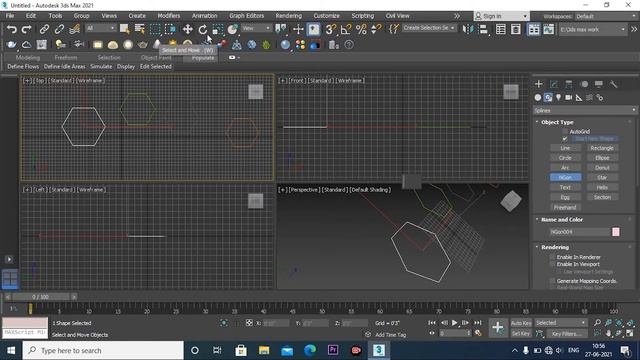
Task: Toggle the Angle Snap icon
Action: pyautogui.click(x=346, y=29)
